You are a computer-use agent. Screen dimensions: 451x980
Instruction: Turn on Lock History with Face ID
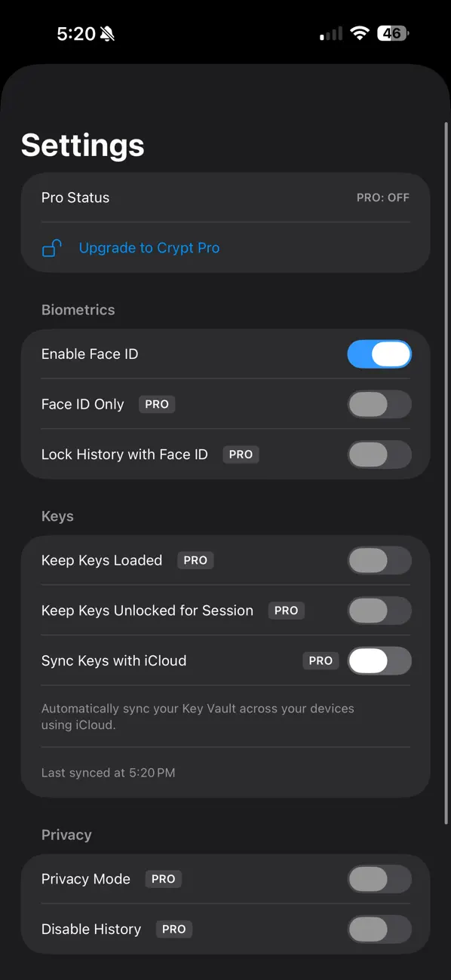click(379, 455)
